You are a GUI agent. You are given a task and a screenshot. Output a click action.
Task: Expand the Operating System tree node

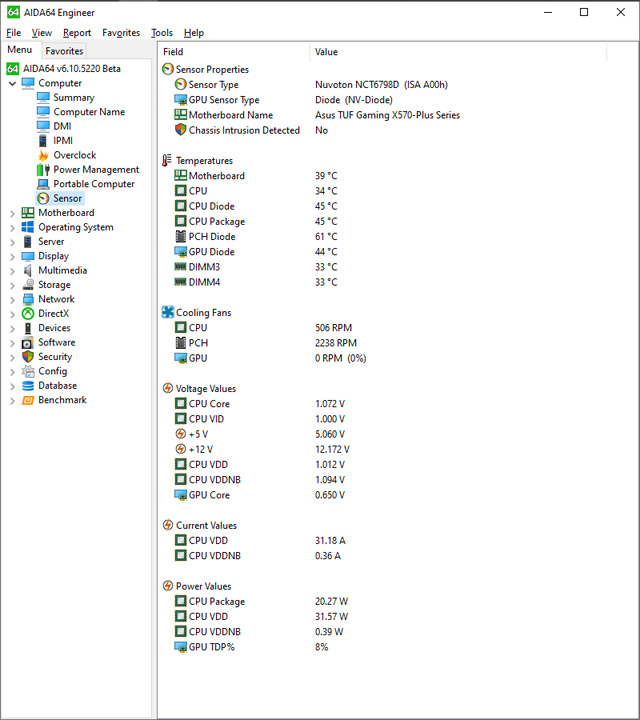(x=12, y=227)
